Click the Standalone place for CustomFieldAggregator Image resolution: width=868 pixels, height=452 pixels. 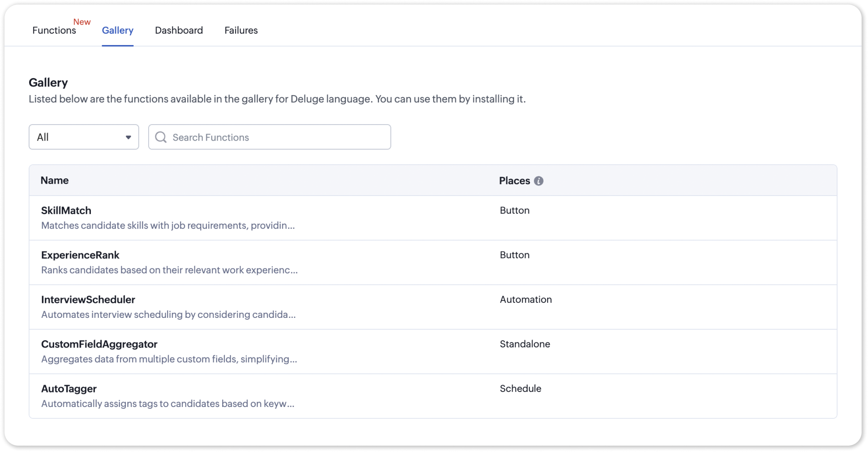coord(525,344)
